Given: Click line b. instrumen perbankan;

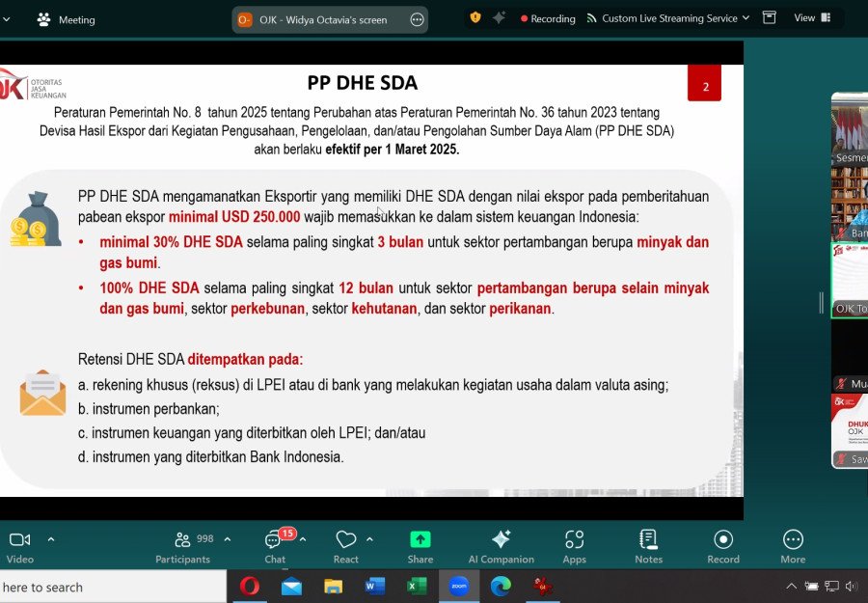Looking at the screenshot, I should 149,409.
